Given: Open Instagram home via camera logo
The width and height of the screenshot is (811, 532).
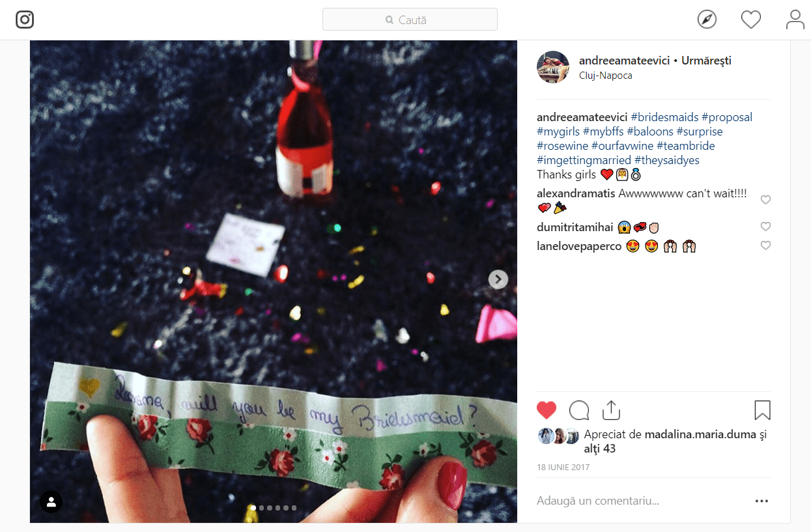Looking at the screenshot, I should [25, 20].
